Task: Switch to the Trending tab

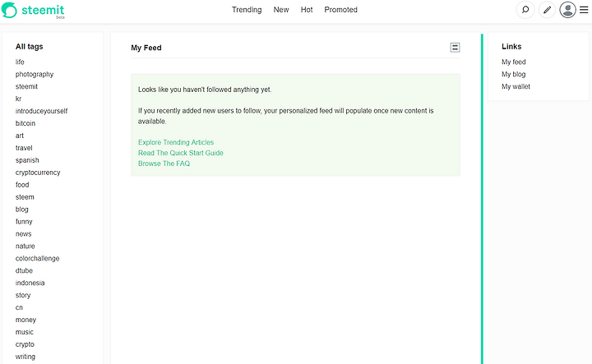Action: point(247,10)
